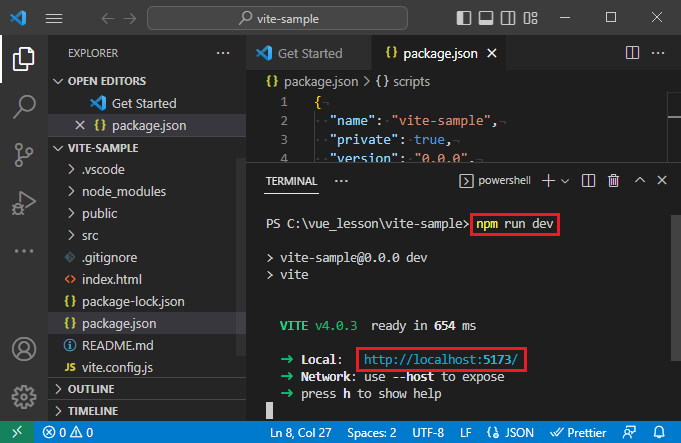Image resolution: width=681 pixels, height=443 pixels.
Task: Toggle the secondary side bar layout icon
Action: [x=508, y=18]
